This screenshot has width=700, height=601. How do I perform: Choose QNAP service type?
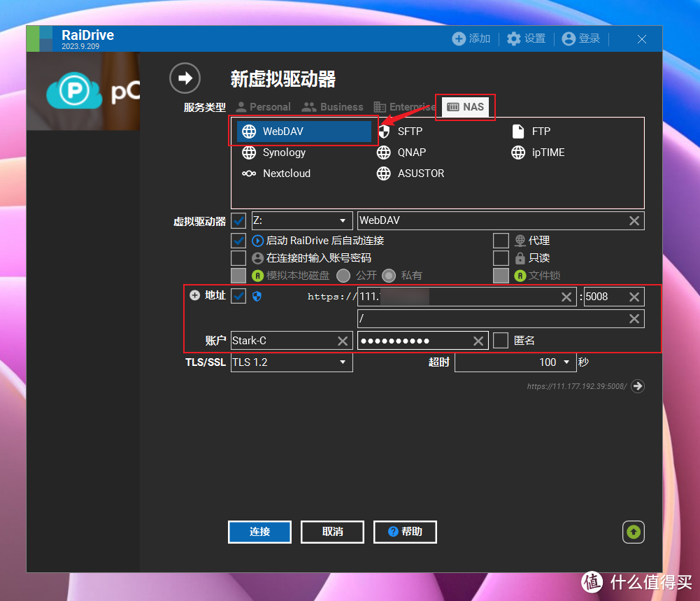[401, 153]
